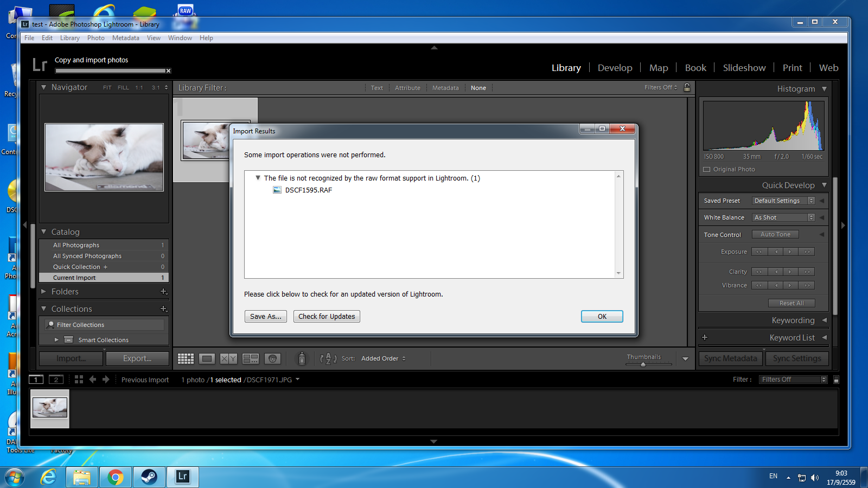This screenshot has height=488, width=868.
Task: Switch to Slideshow module
Action: pos(744,68)
